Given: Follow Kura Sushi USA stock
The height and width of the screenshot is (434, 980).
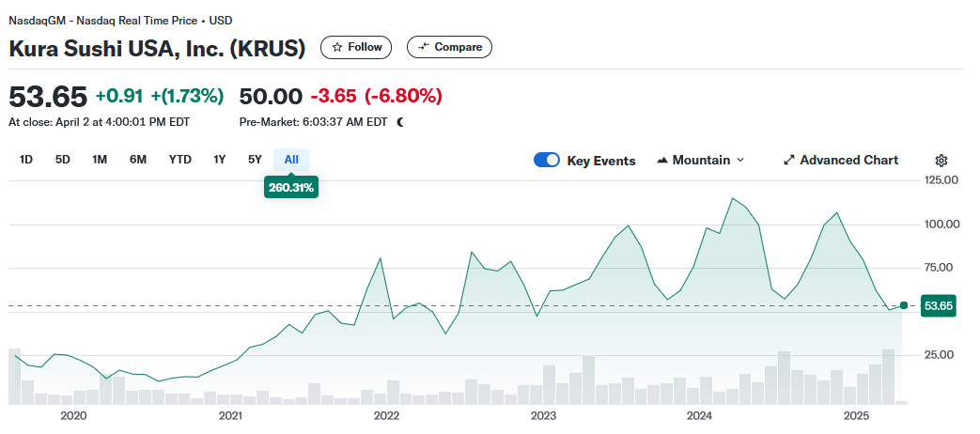Looking at the screenshot, I should coord(356,48).
